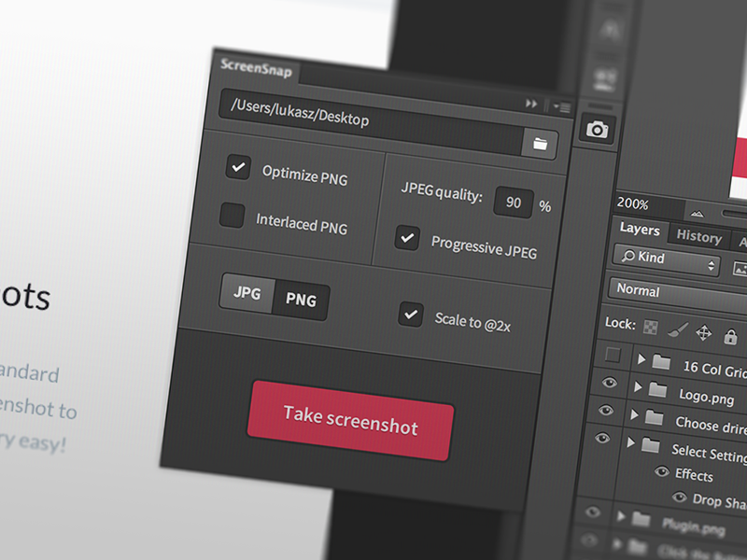Click folder icon of Select Settings group
747x560 pixels.
(x=650, y=445)
